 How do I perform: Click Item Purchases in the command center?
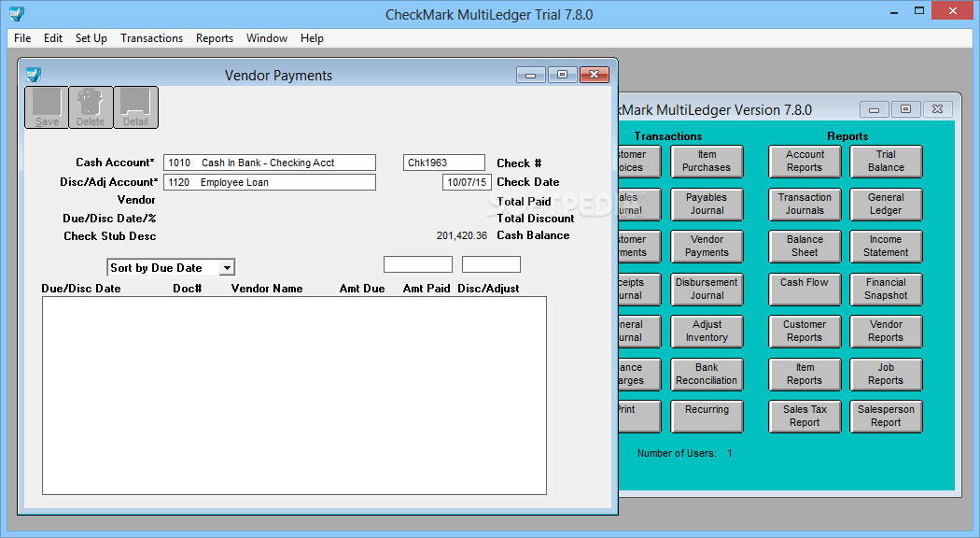(x=707, y=162)
